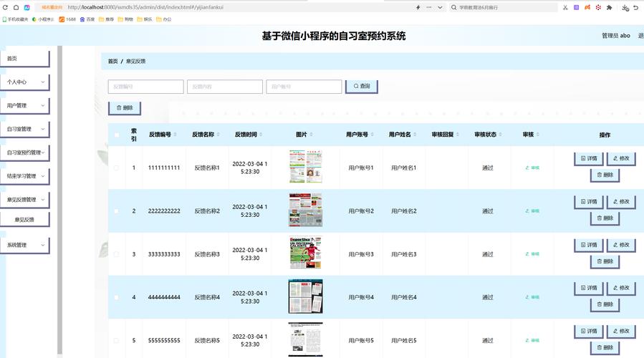The image size is (644, 358).
Task: Click 详情 button for row 2
Action: (x=589, y=202)
